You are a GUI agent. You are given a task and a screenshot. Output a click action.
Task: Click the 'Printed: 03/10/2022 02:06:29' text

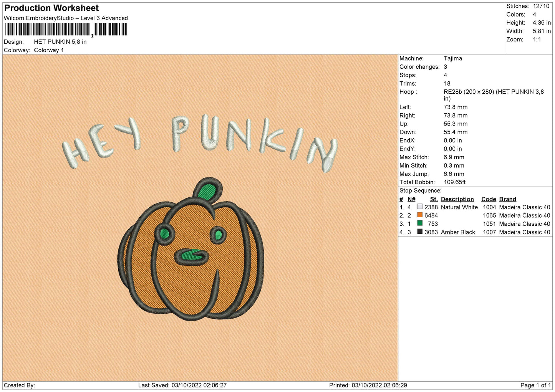[x=368, y=385]
